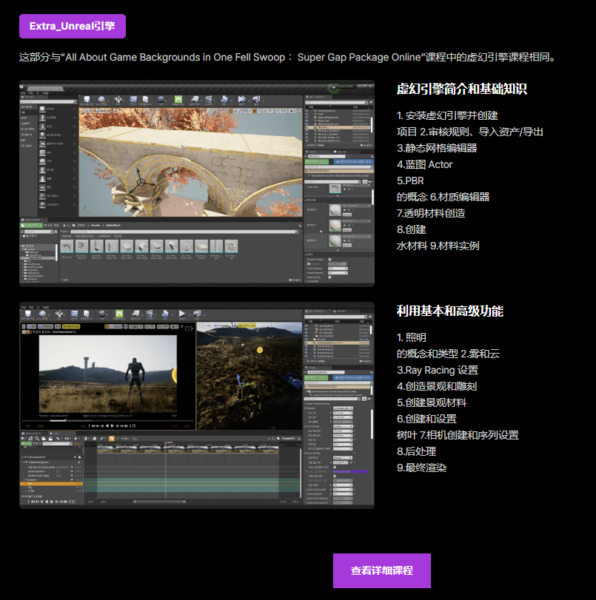
Task: Click transform gizmo on the bridge arch
Action: (140, 183)
